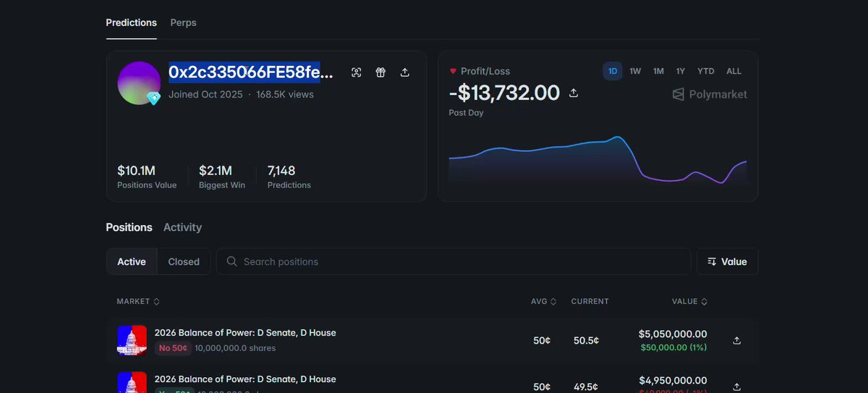Select the 1Y profit/loss range

pyautogui.click(x=681, y=71)
